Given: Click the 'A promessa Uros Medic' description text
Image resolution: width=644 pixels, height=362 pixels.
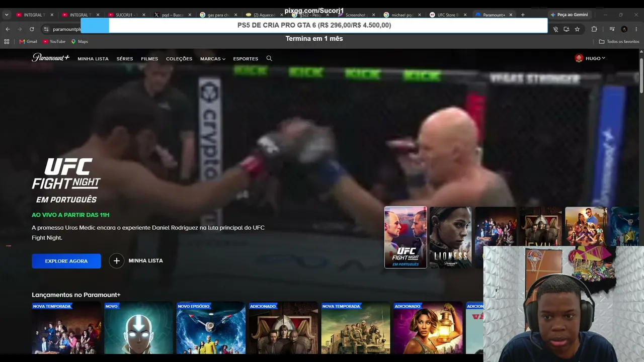Looking at the screenshot, I should coord(148,232).
